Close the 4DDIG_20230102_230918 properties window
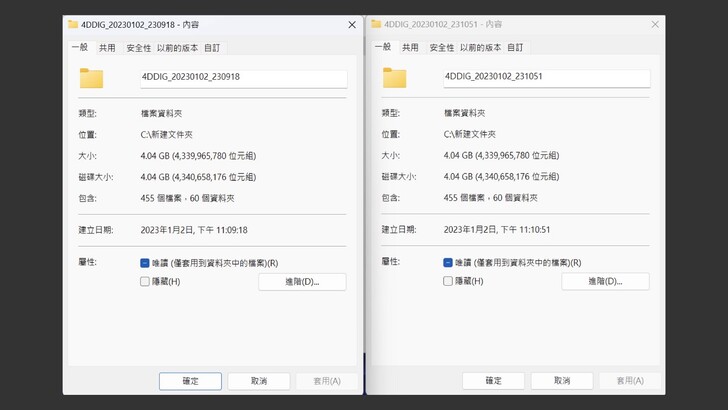The width and height of the screenshot is (728, 410). pyautogui.click(x=352, y=23)
